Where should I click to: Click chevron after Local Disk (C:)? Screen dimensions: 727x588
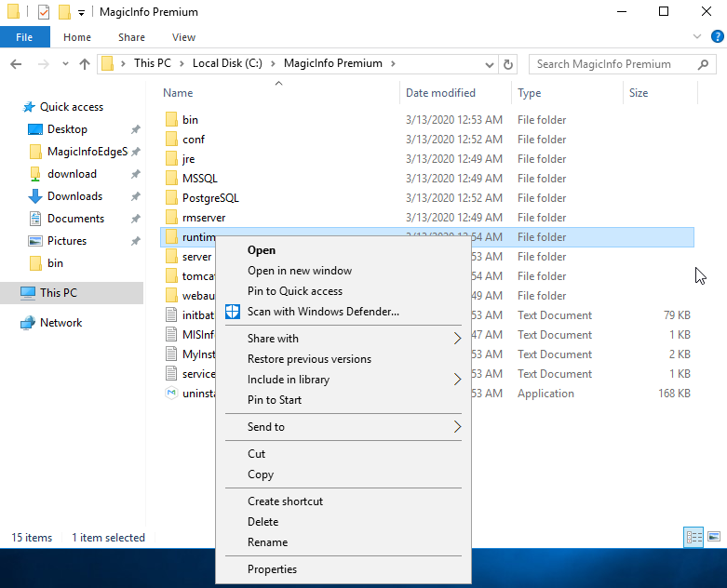(273, 63)
